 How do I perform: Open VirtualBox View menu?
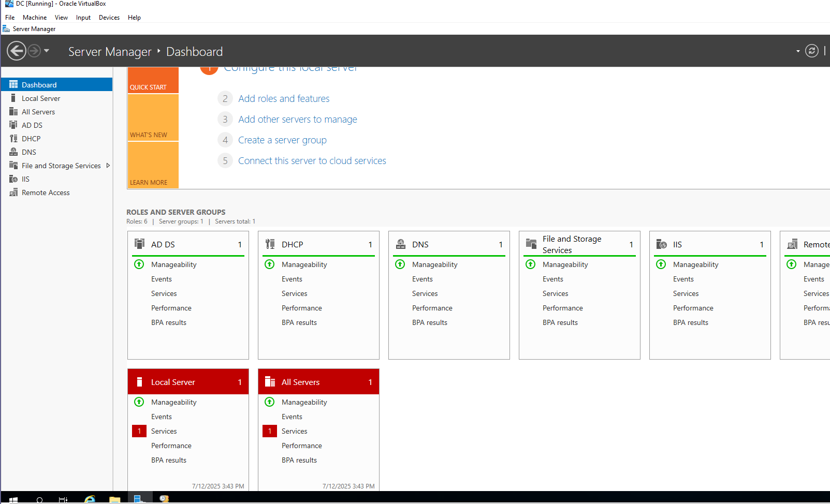pyautogui.click(x=61, y=17)
